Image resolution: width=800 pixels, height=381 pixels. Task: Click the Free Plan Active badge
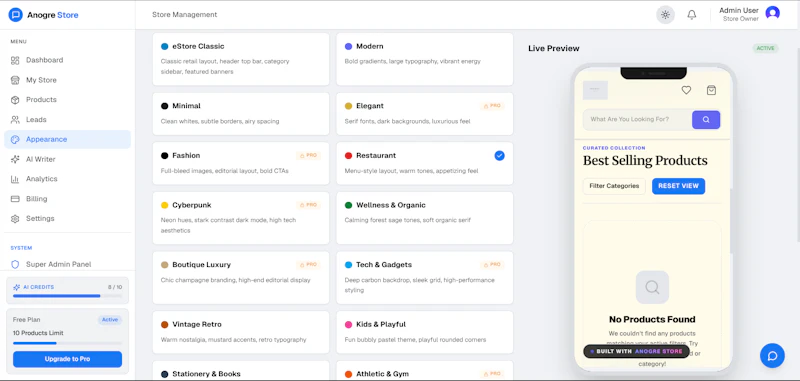pyautogui.click(x=110, y=320)
